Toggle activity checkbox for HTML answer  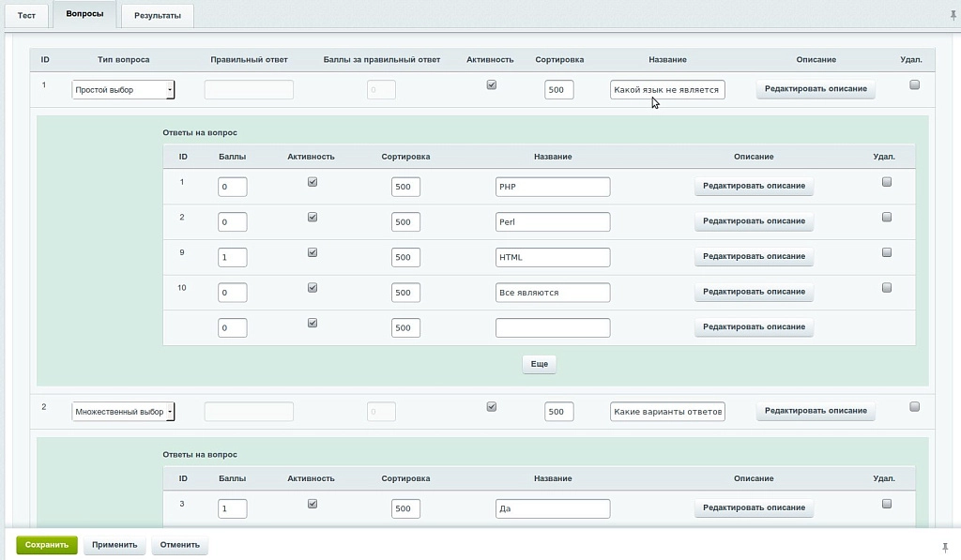[x=313, y=251]
